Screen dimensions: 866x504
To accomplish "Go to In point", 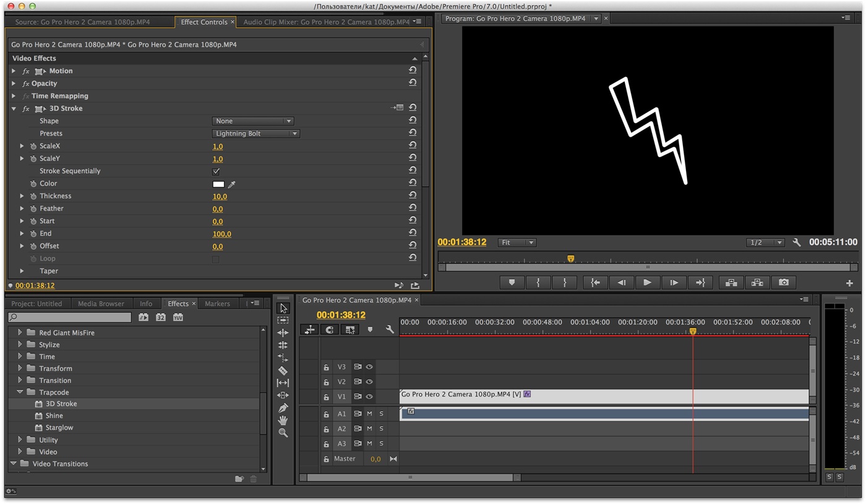I will [x=595, y=283].
